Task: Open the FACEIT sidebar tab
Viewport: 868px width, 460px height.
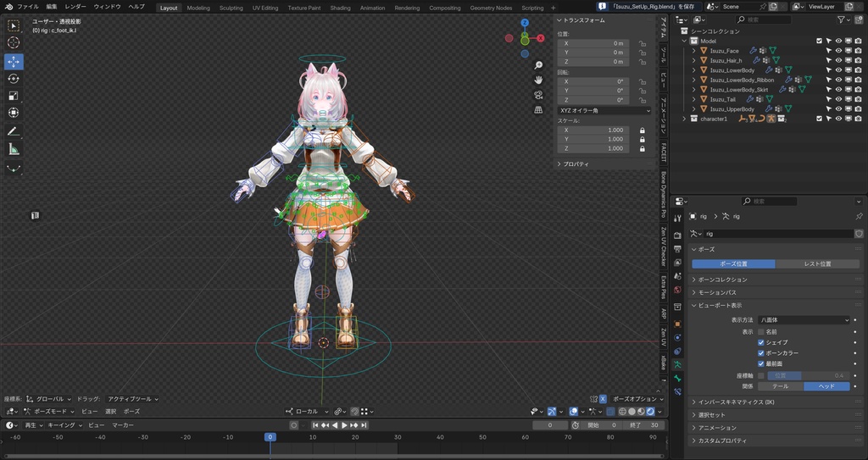Action: [x=664, y=152]
